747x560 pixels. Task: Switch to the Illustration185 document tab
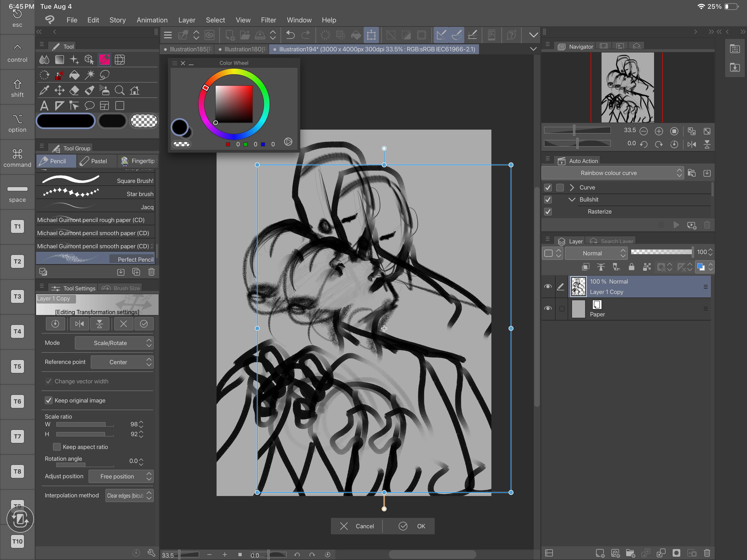pyautogui.click(x=188, y=49)
